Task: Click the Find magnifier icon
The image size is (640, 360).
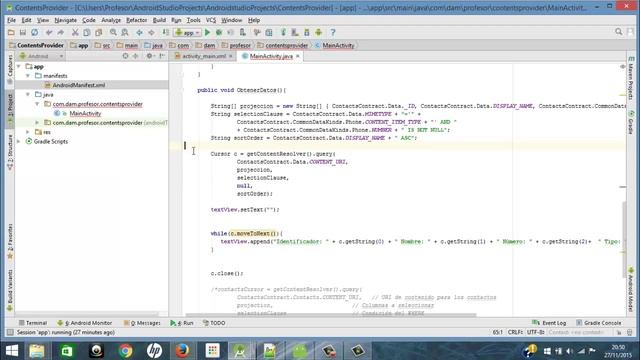Action: [x=113, y=32]
